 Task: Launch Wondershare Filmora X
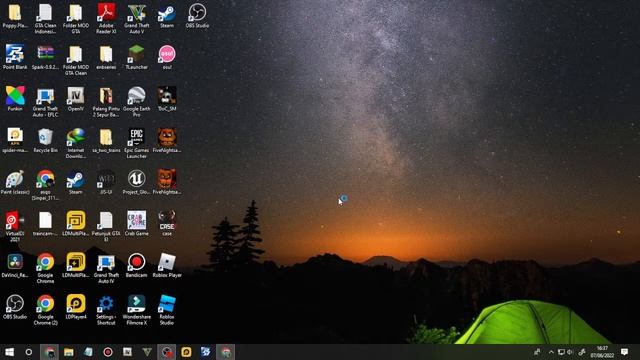(136, 310)
